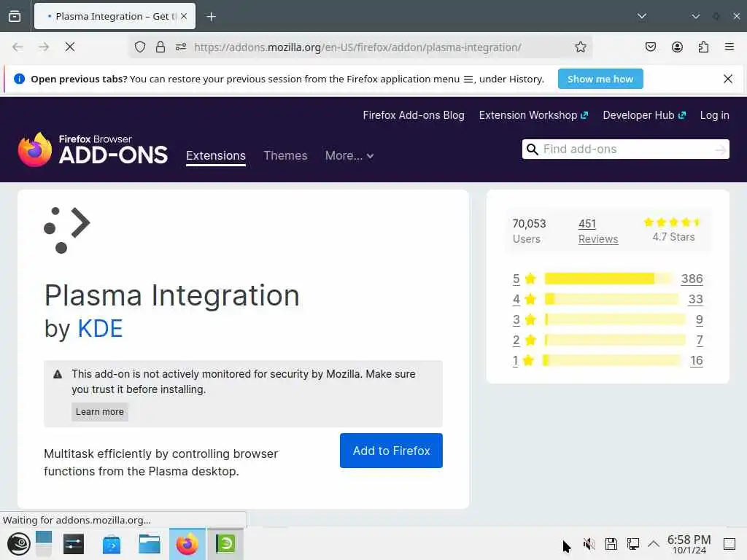Click the Firefox Browser ADD-ONS logo
Viewport: 747px width, 560px height.
tap(93, 149)
